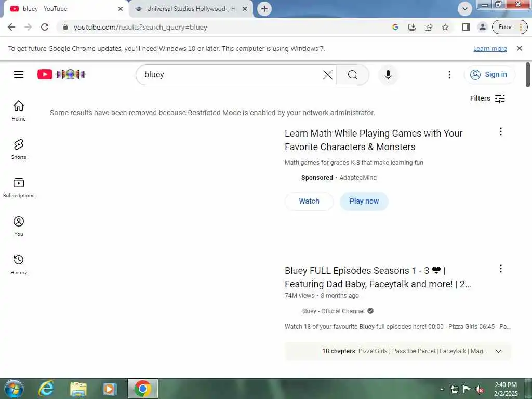Open the YouTube hamburger guide menu
532x399 pixels.
click(x=19, y=74)
